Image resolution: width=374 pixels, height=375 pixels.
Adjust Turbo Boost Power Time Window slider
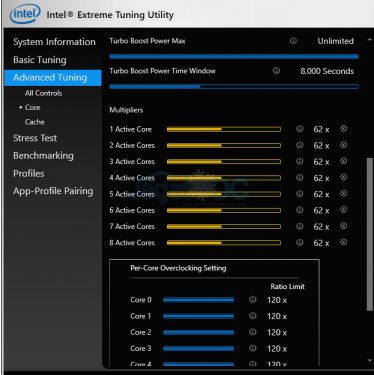[234, 87]
